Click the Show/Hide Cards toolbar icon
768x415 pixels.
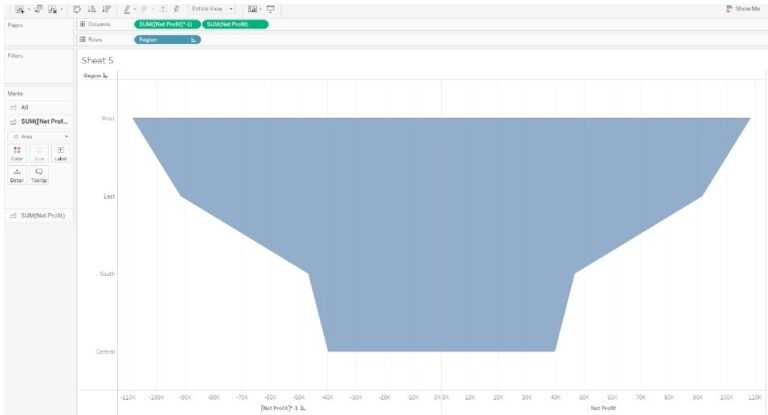pos(252,9)
